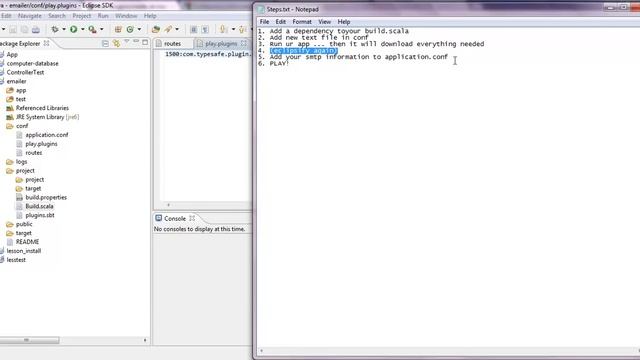
Task: Select the ControllerTest project
Action: pyautogui.click(x=25, y=72)
